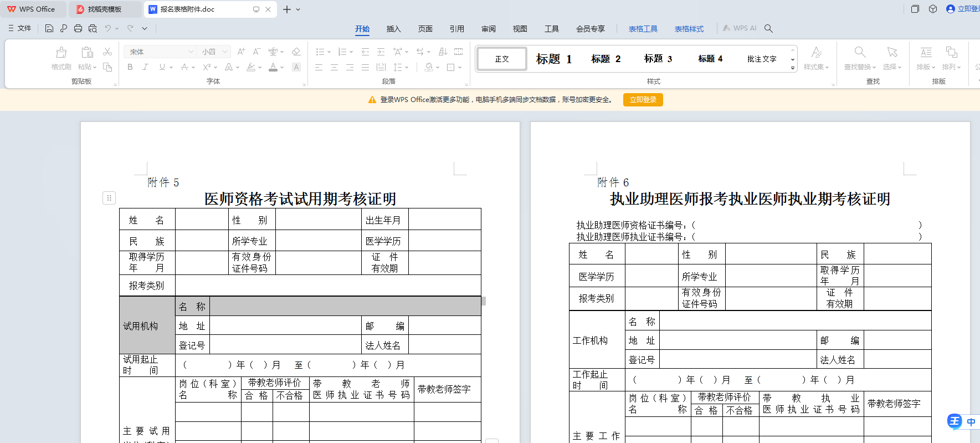Switch to the 审阅 ribbon tab
This screenshot has width=980, height=443.
click(x=488, y=29)
